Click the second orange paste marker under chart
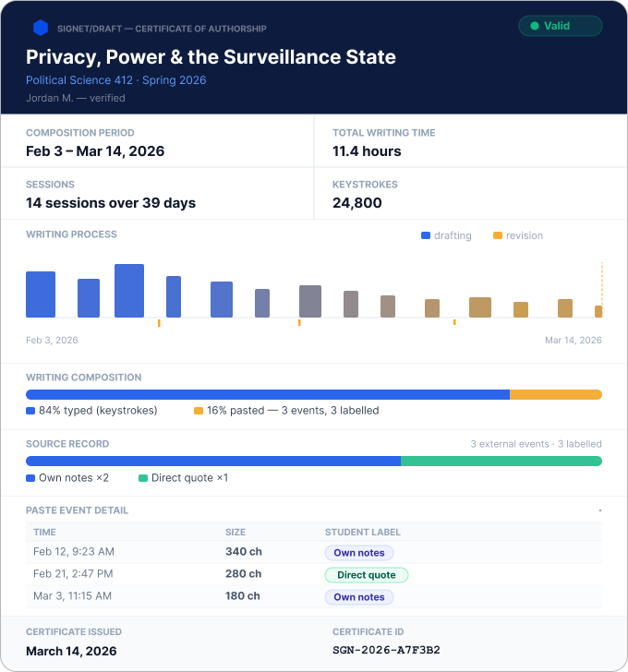This screenshot has width=628, height=672. click(299, 322)
